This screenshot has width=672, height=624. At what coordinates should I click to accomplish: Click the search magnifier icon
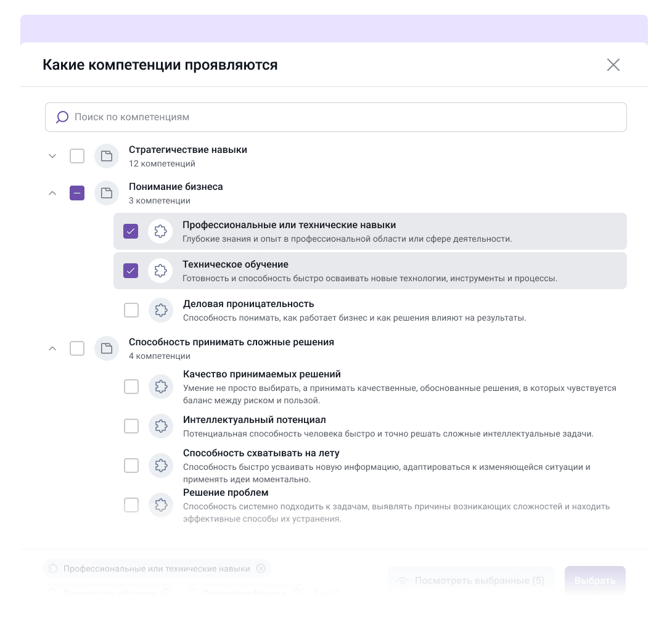click(x=62, y=117)
